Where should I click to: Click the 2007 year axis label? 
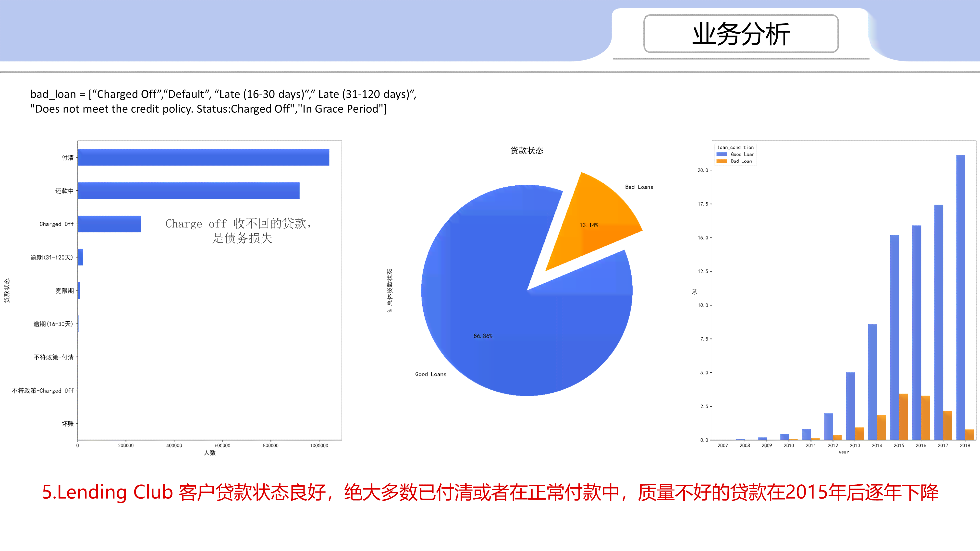[723, 445]
